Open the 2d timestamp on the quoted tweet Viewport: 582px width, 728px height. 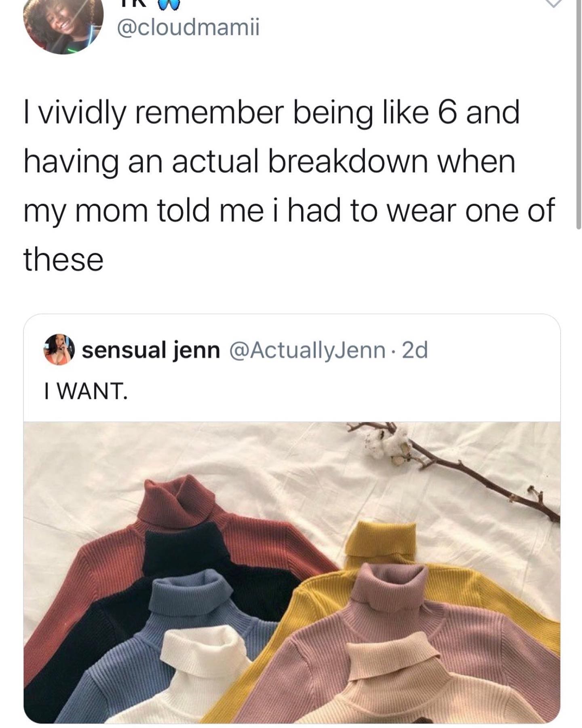[415, 350]
